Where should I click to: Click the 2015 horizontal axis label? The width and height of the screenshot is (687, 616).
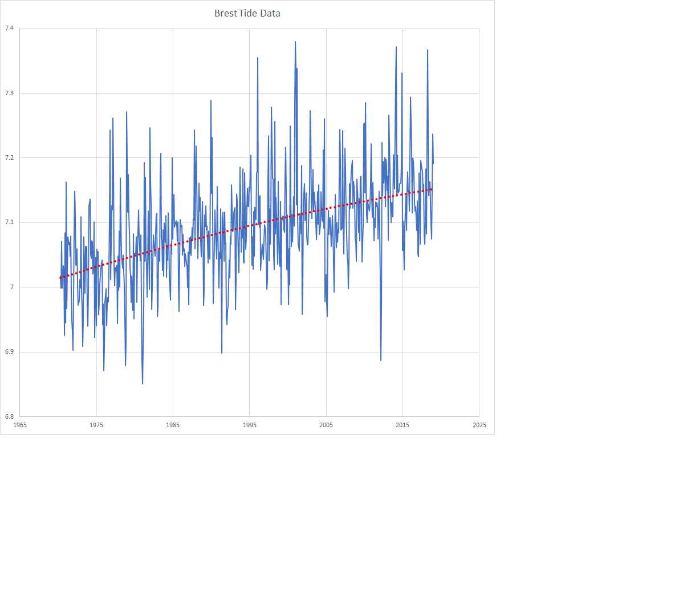(x=403, y=425)
